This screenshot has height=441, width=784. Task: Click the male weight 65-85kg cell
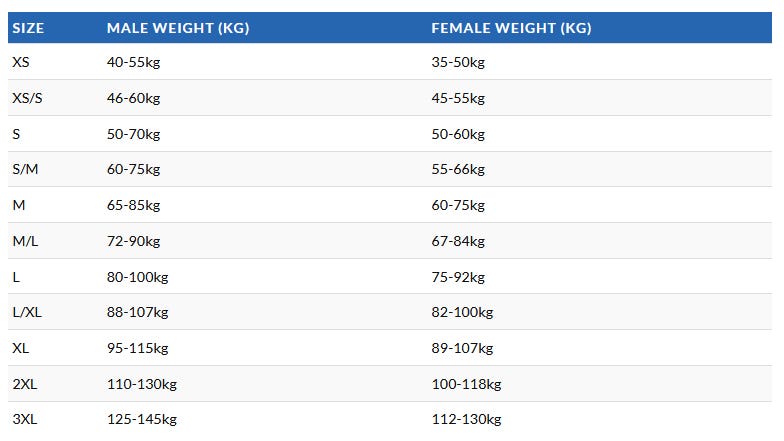[133, 205]
